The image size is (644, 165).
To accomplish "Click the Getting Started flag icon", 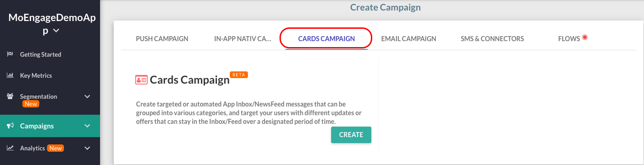I will (x=10, y=54).
